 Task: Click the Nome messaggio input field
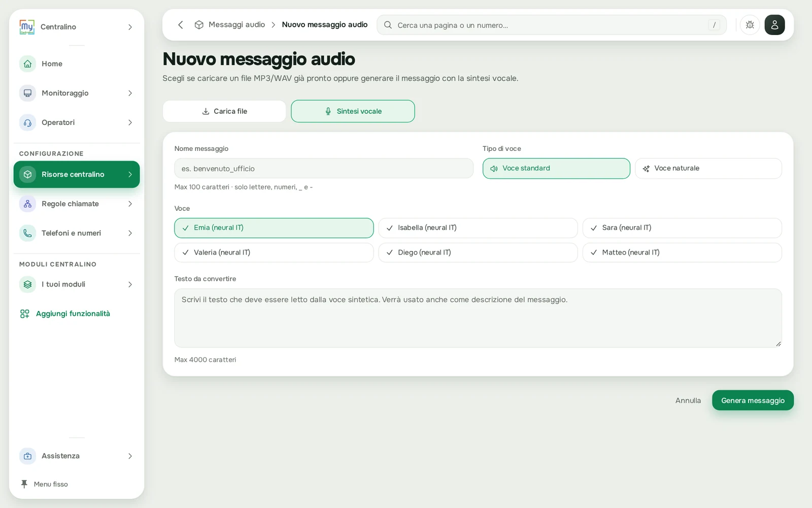[324, 169]
